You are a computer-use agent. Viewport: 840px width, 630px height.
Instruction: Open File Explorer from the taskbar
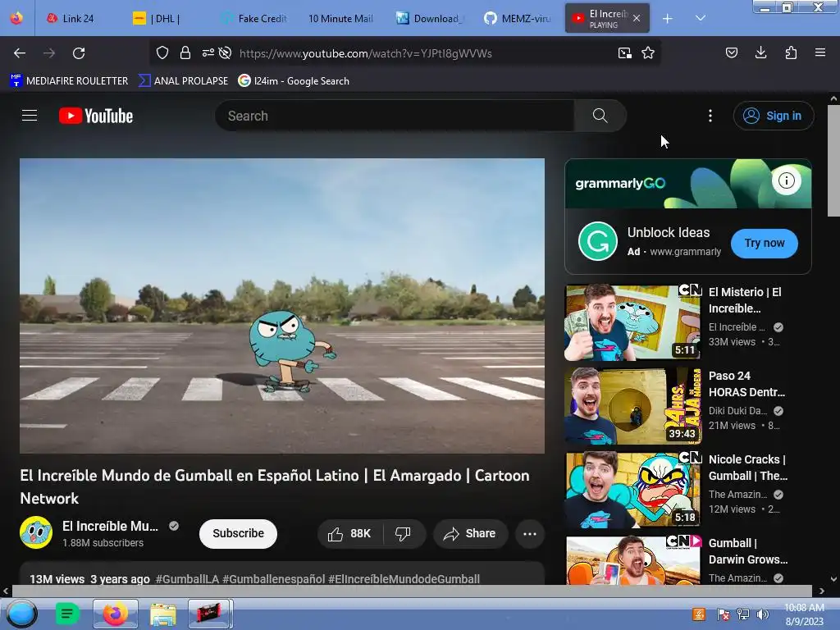pyautogui.click(x=163, y=614)
